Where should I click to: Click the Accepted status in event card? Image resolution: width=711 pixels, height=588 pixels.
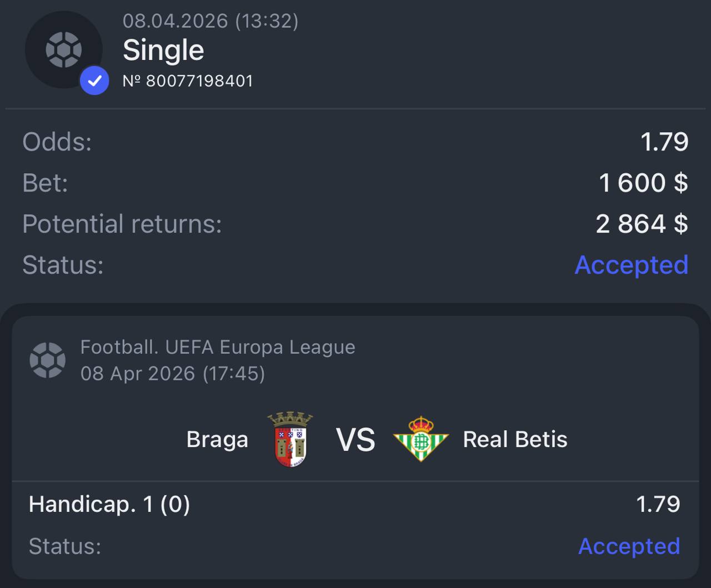coord(629,546)
